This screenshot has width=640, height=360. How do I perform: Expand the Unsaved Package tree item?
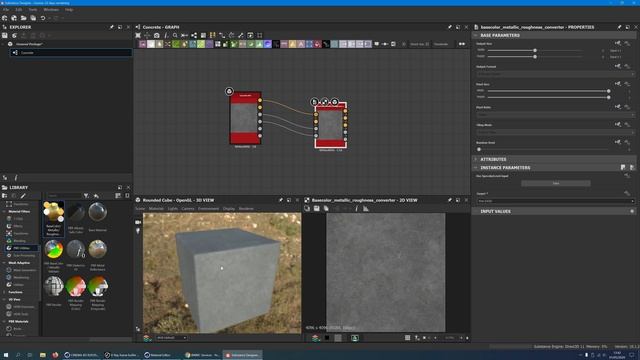pos(4,44)
